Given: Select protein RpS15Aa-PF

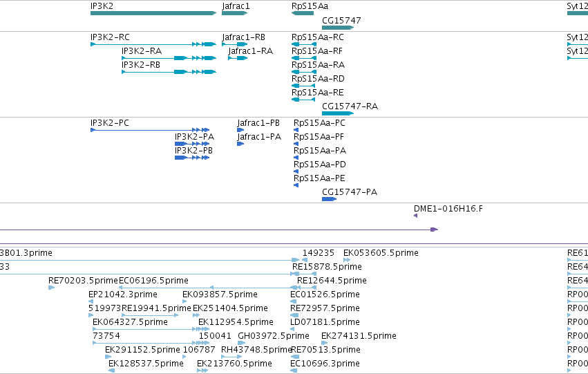Looking at the screenshot, I should [296, 144].
